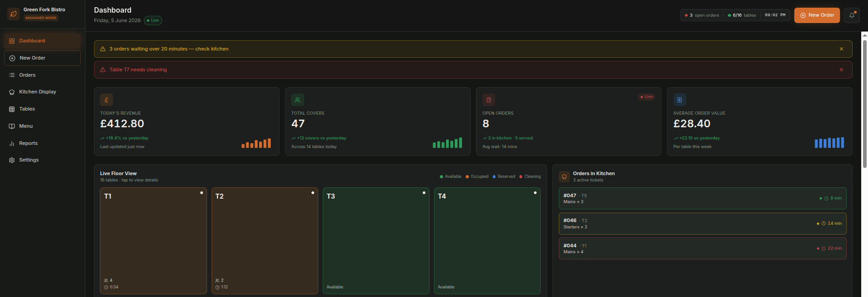Click the 6/16 tables indicator

click(x=742, y=15)
